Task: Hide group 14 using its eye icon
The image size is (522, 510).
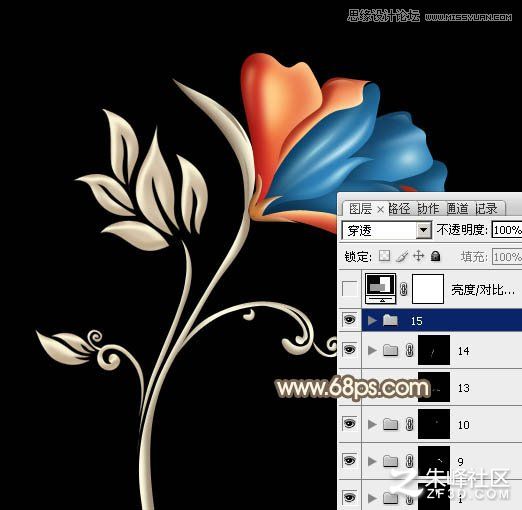Action: [x=349, y=350]
